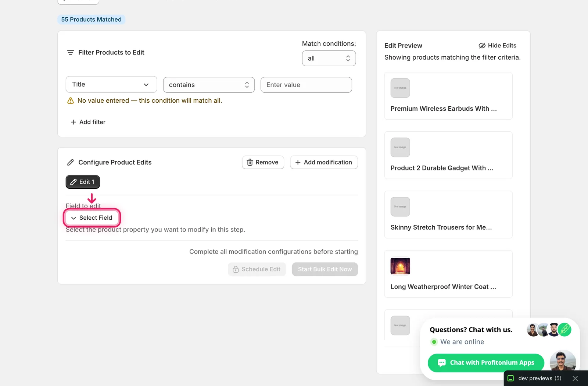The width and height of the screenshot is (588, 386).
Task: Toggle Hide Edits in preview
Action: [497, 46]
